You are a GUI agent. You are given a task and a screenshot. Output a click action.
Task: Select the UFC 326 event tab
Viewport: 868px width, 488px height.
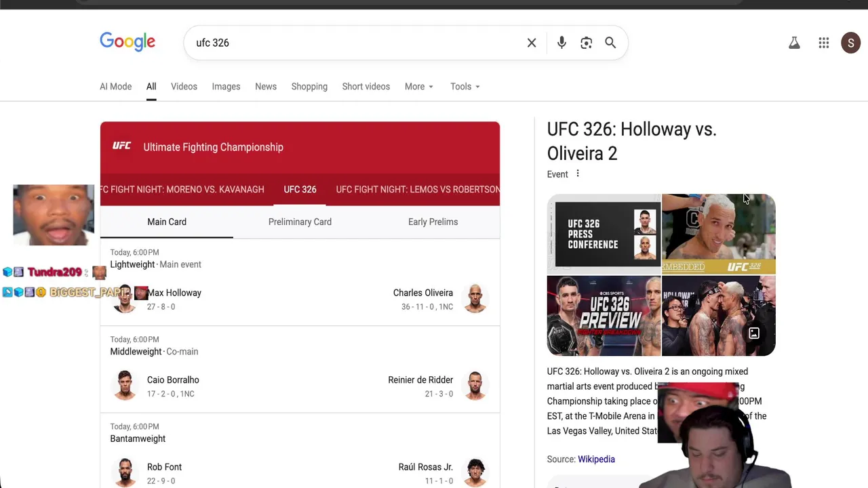click(x=300, y=189)
